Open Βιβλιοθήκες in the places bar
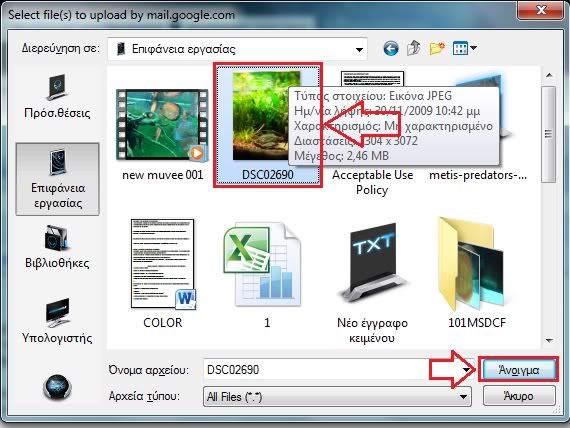 pos(57,247)
